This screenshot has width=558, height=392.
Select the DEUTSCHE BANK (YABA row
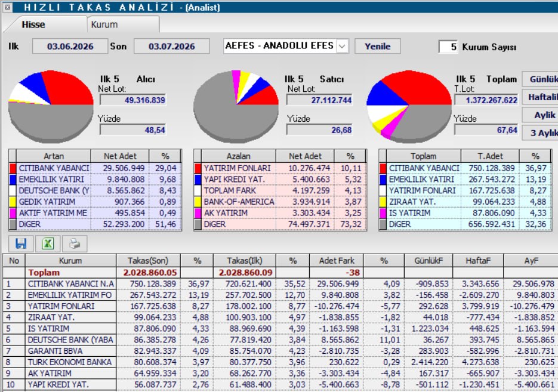[280, 339]
